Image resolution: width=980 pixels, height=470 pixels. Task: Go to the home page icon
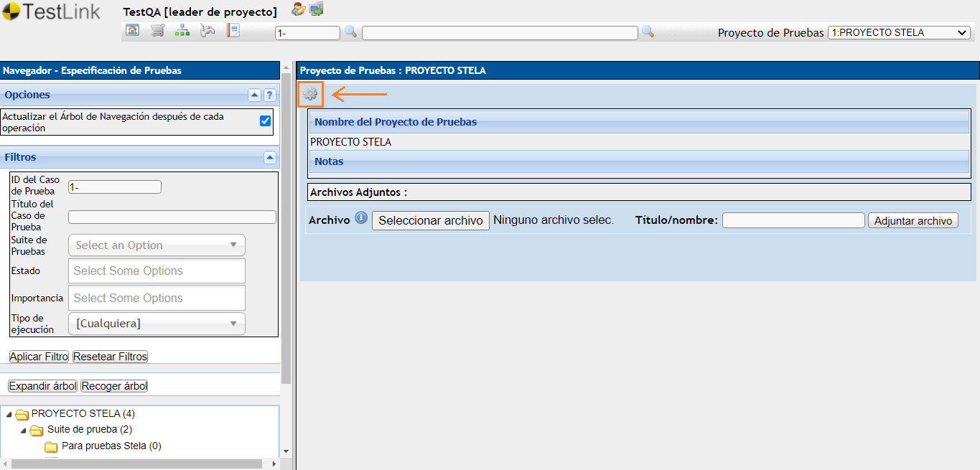point(133,30)
